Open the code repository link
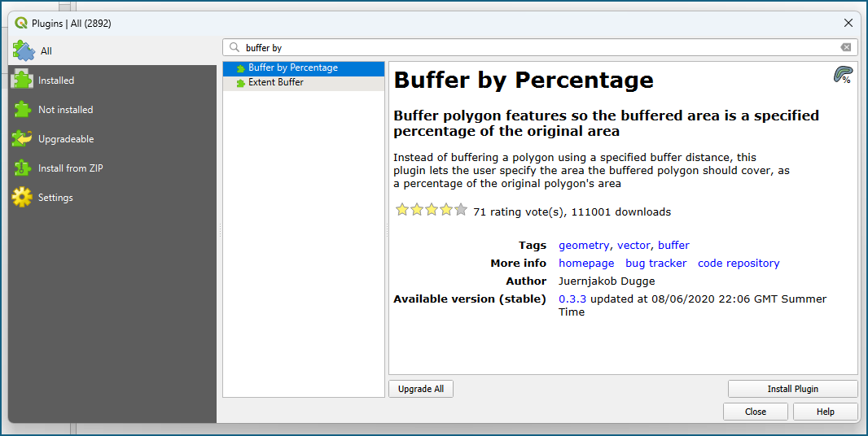This screenshot has height=436, width=868. click(x=739, y=264)
